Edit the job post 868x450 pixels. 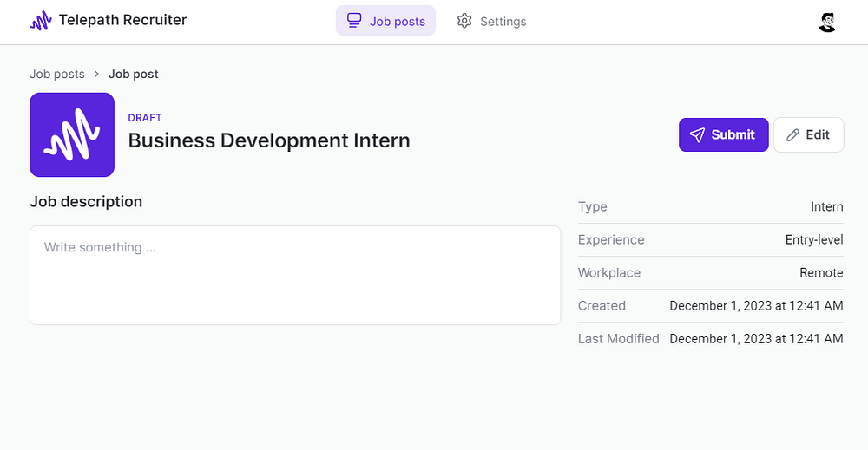[808, 134]
